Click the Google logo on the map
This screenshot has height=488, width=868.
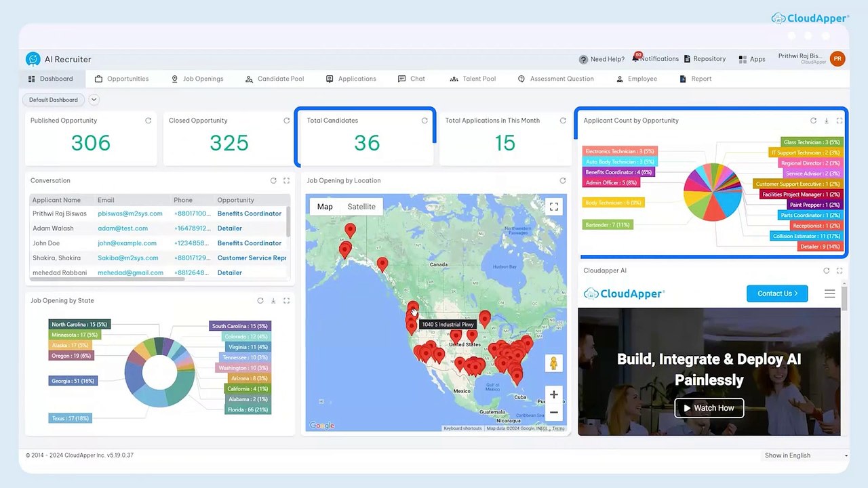point(322,426)
